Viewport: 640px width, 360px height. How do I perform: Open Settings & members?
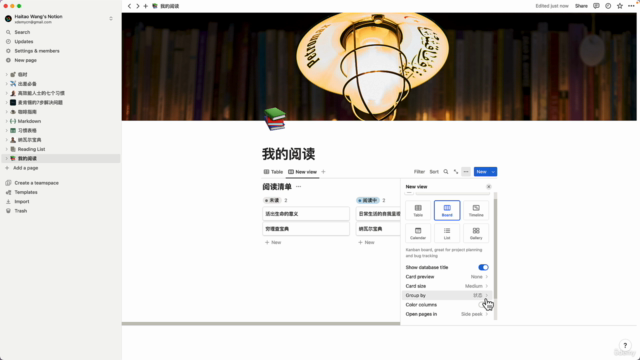point(37,51)
